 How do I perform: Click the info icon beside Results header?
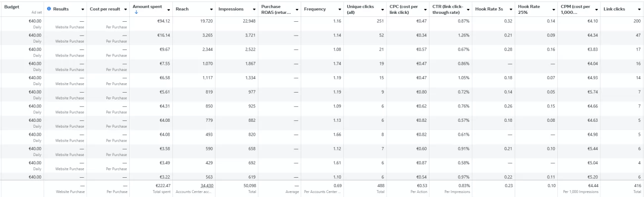49,9
